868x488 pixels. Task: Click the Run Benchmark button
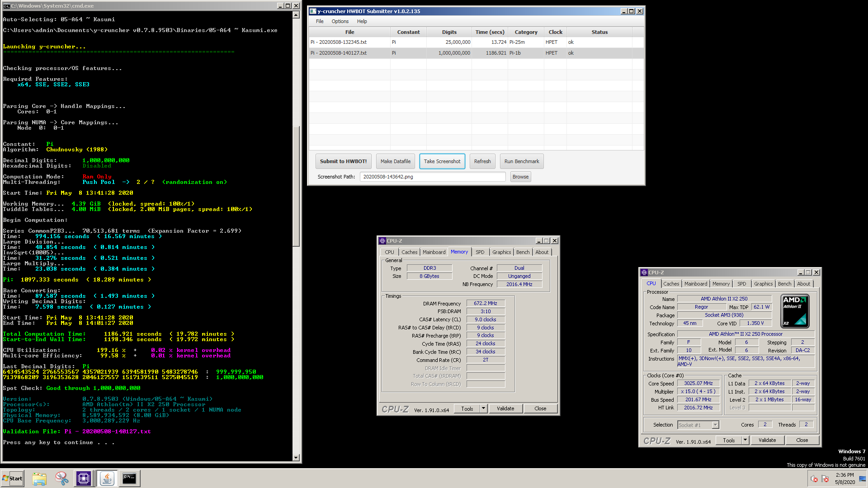click(522, 161)
